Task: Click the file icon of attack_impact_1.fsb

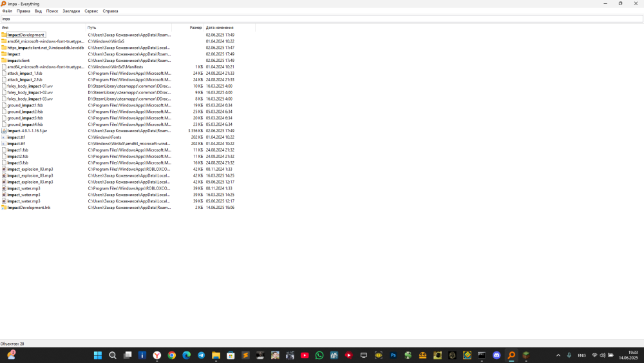Action: (4, 73)
